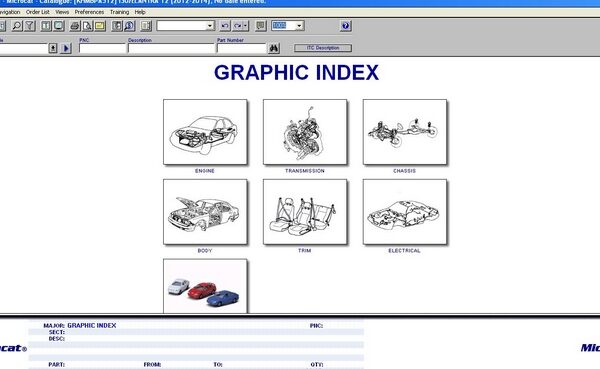Screen dimensions: 600x369
Task: Click the small down-arrow load button
Action: [x=53, y=48]
